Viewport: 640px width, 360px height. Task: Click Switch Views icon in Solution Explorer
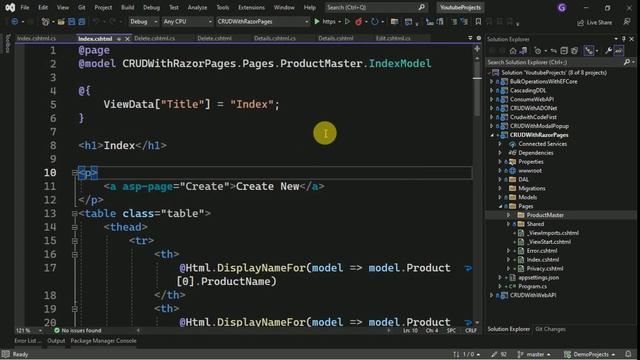pos(523,51)
